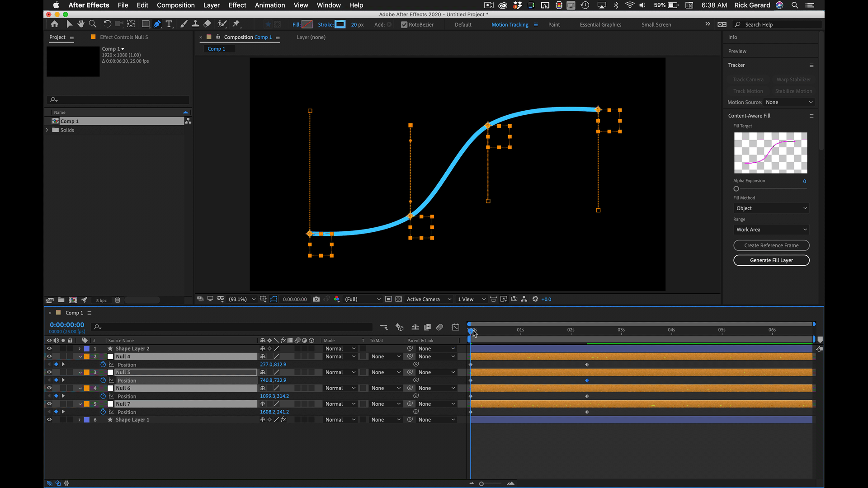Image resolution: width=868 pixels, height=488 pixels.
Task: Select the Zoom magnifier tool
Action: tap(93, 24)
